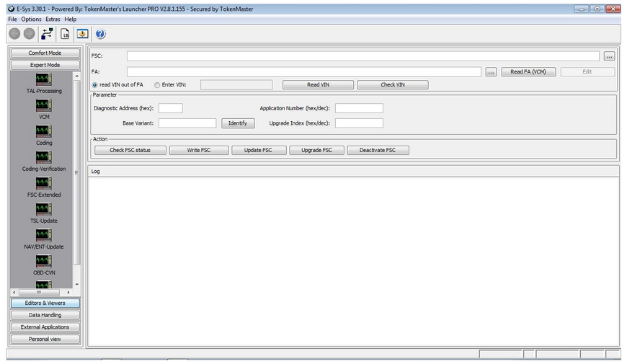Open the Coding-Verification module icon
This screenshot has height=364, width=627.
click(x=43, y=157)
